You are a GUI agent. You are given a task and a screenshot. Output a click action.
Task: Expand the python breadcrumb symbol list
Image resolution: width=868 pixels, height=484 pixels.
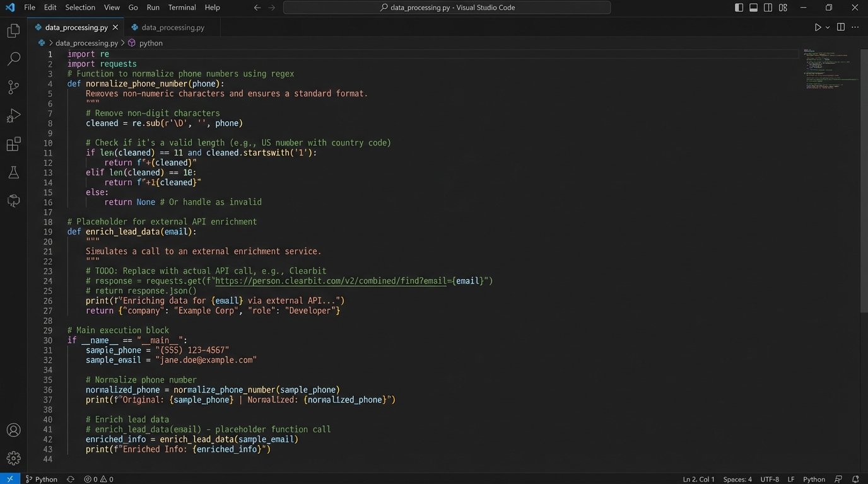point(151,43)
